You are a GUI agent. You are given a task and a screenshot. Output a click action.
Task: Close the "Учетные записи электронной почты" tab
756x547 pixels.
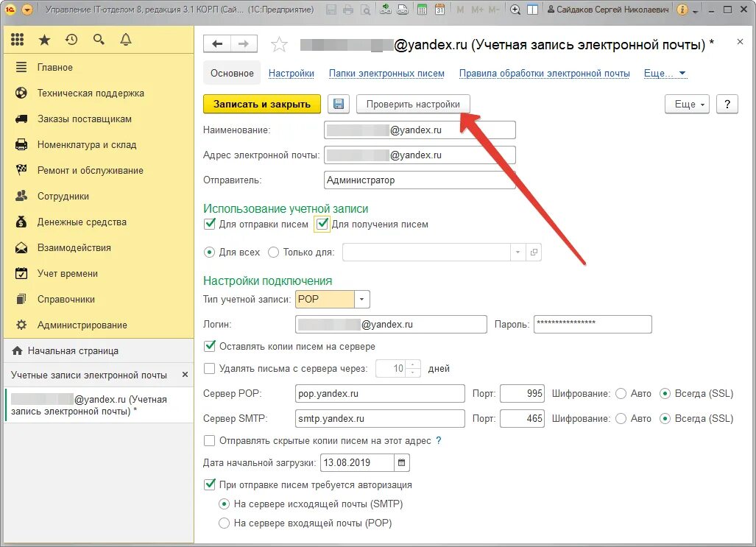[185, 375]
